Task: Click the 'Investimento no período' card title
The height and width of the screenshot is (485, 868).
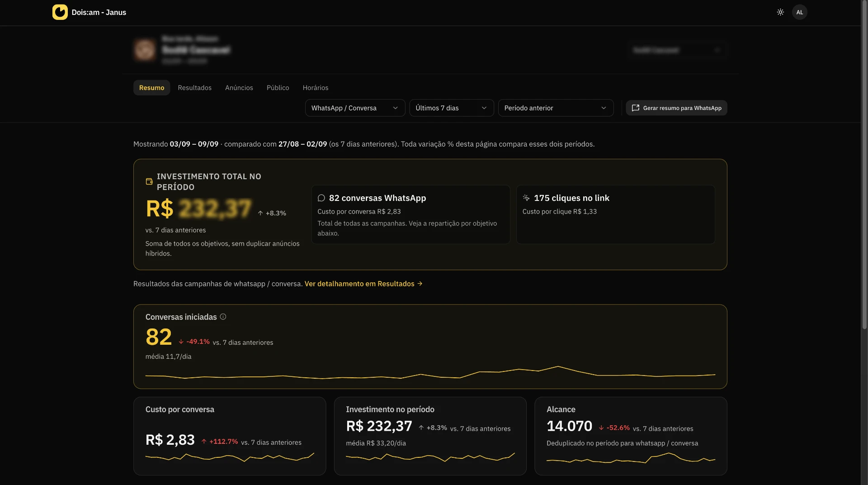Action: pyautogui.click(x=390, y=409)
